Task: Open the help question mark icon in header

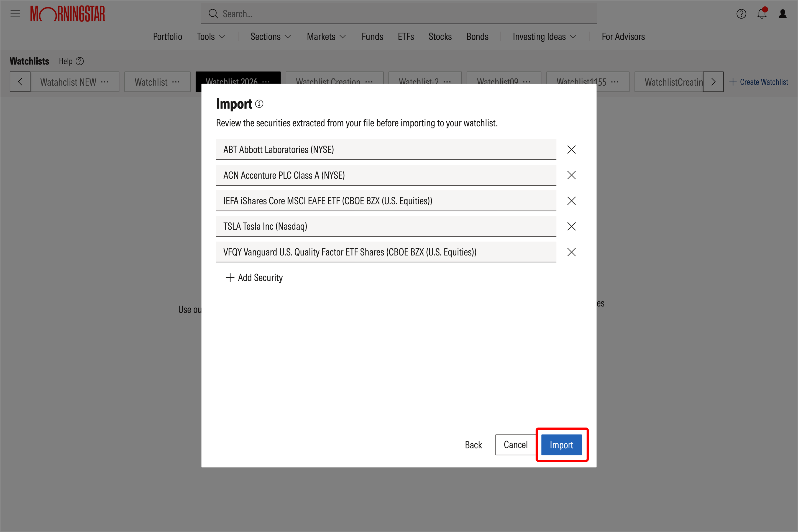Action: point(741,14)
